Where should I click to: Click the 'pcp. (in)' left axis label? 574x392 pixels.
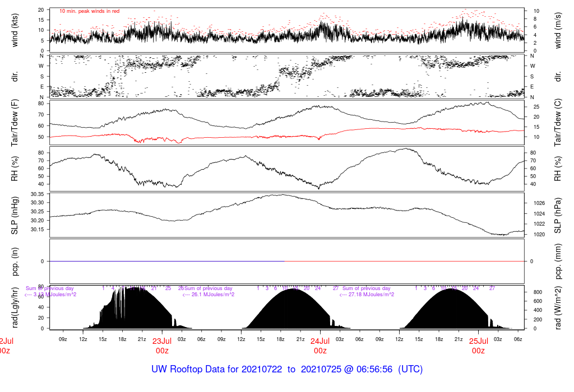[16, 261]
